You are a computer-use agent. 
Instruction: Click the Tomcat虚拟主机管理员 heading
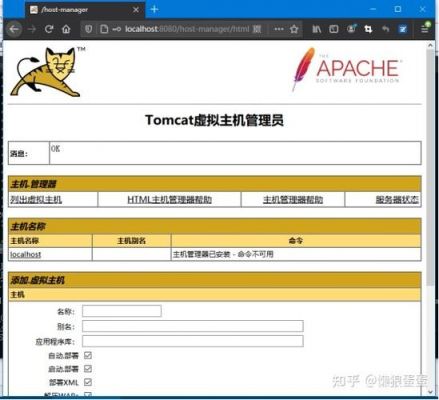click(214, 120)
